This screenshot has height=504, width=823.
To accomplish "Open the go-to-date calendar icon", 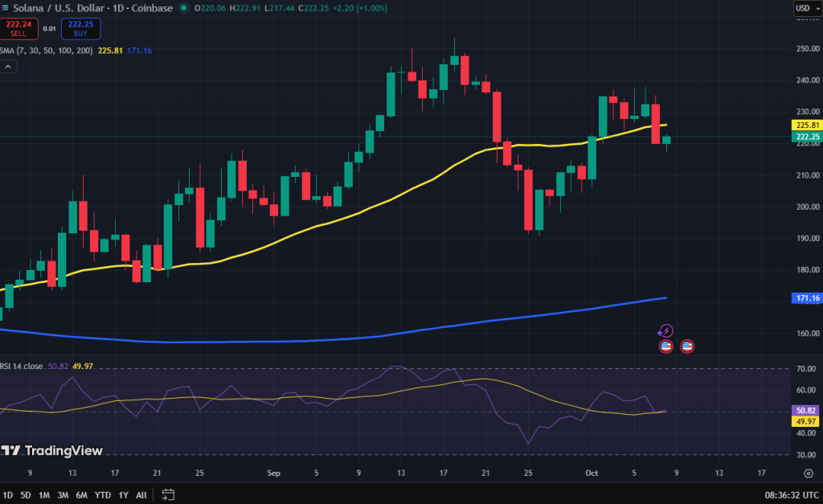I will tap(168, 494).
